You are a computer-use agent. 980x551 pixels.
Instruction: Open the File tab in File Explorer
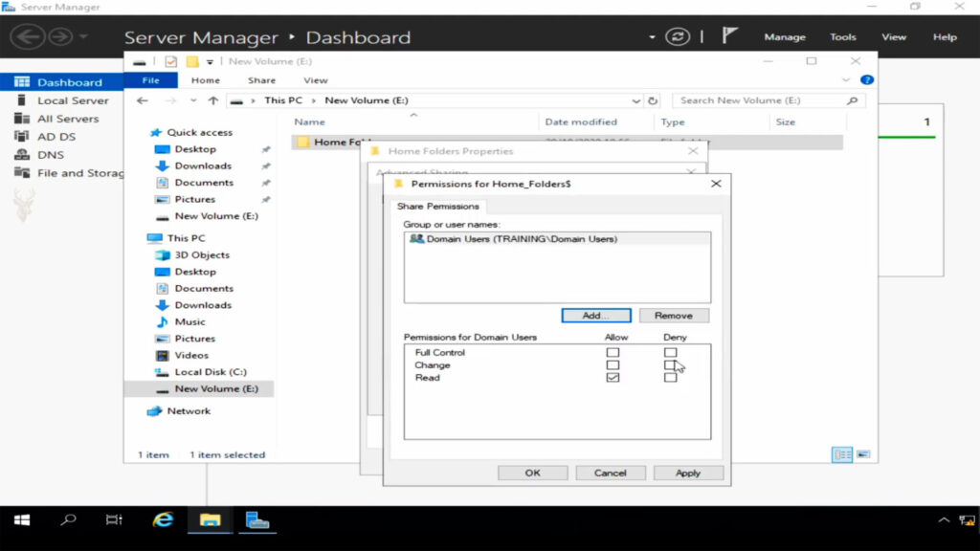point(150,80)
